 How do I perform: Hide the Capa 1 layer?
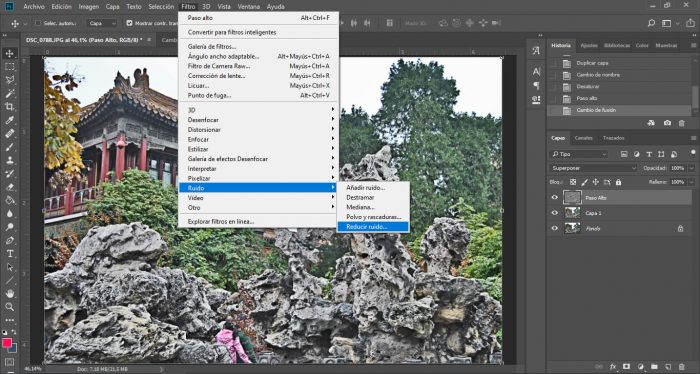(x=554, y=213)
